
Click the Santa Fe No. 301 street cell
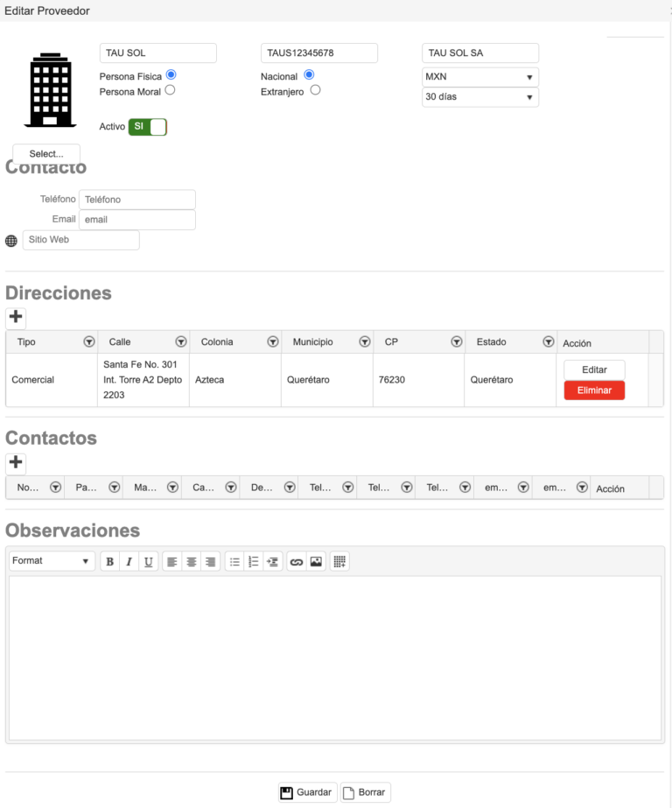tap(143, 380)
